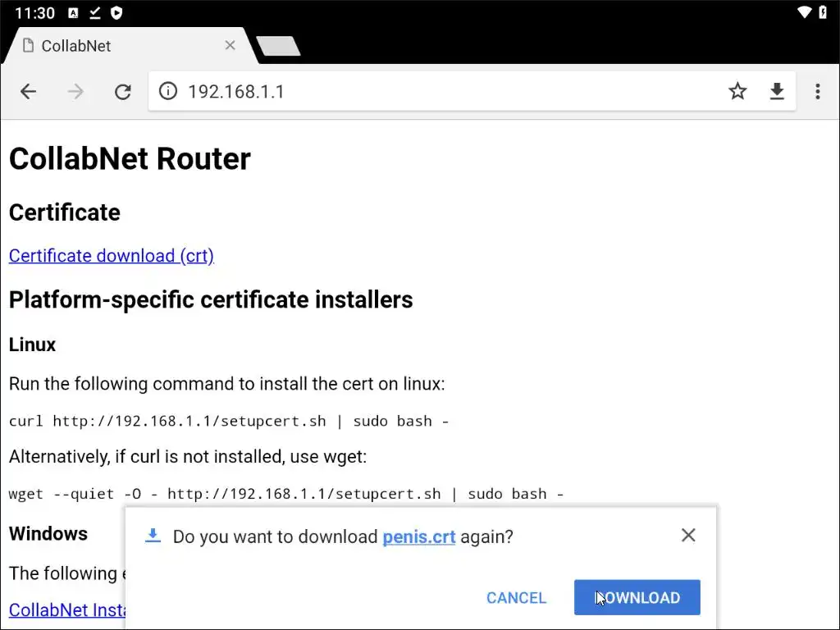
Task: Click the checkmark notification icon in status bar
Action: pyautogui.click(x=95, y=12)
